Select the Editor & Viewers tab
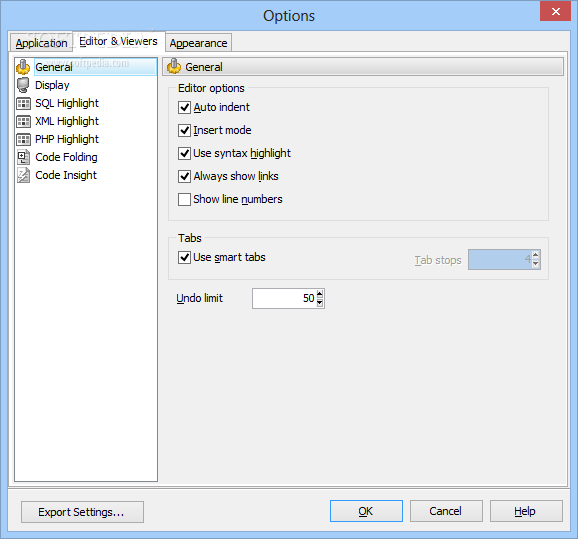Screen dimensions: 578x539 click(118, 41)
